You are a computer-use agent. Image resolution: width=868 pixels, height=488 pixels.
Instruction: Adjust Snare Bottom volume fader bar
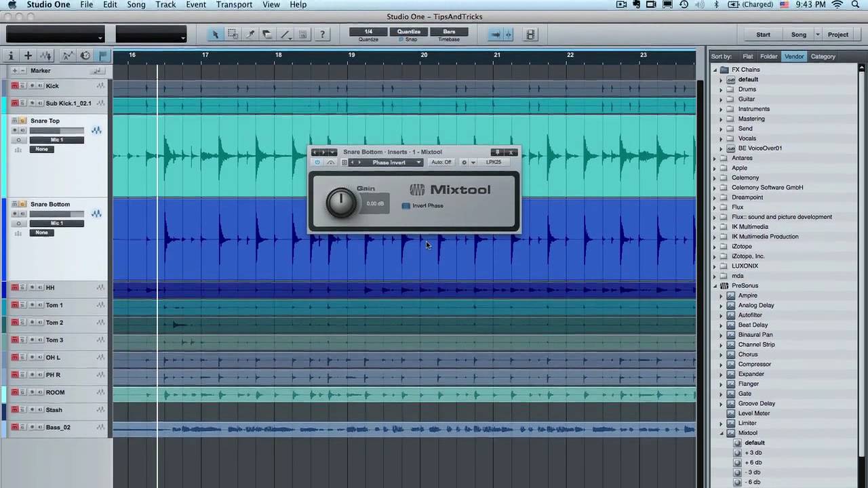pyautogui.click(x=57, y=213)
